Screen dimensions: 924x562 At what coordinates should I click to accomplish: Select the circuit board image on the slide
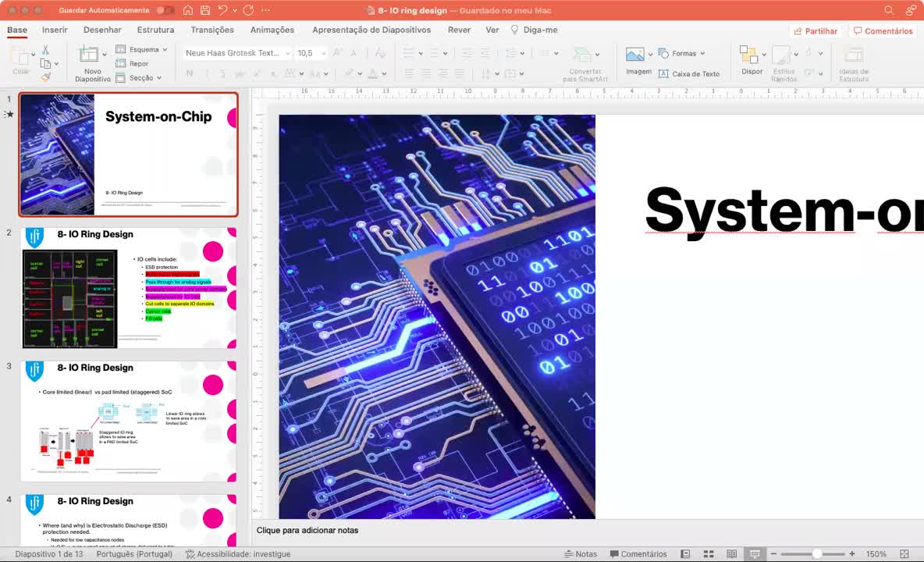pos(437,316)
